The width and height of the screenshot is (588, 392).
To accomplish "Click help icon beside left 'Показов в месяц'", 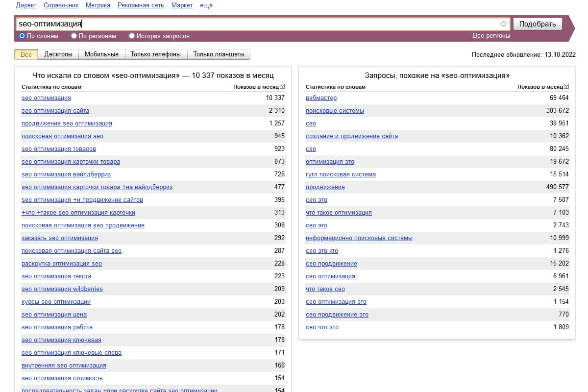I will click(282, 87).
